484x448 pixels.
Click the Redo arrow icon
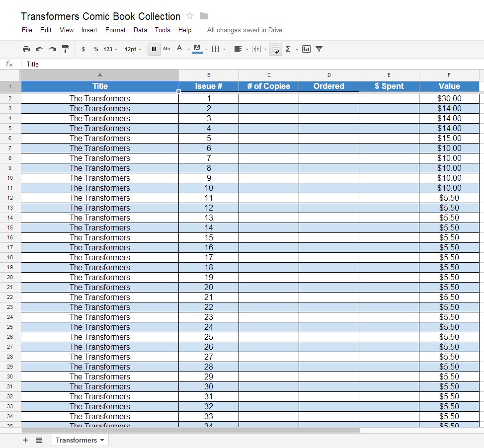point(53,49)
